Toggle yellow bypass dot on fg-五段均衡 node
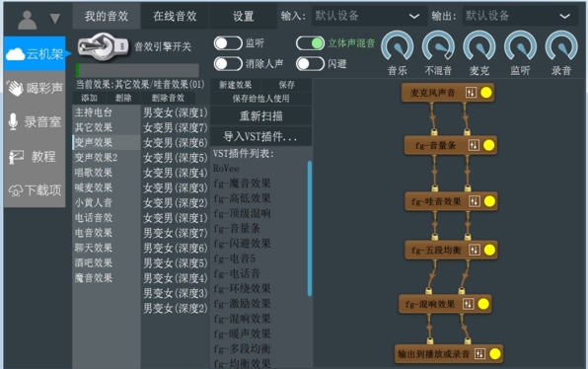The image size is (588, 369). pos(489,251)
